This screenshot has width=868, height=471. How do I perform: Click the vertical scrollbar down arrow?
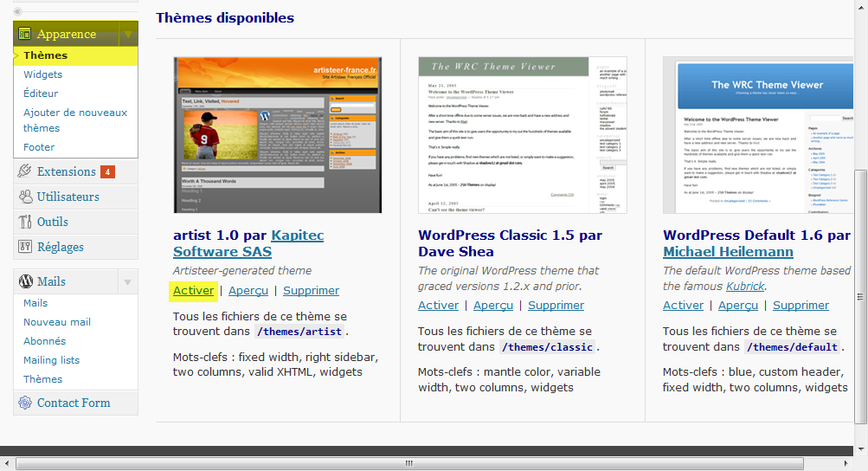860,448
